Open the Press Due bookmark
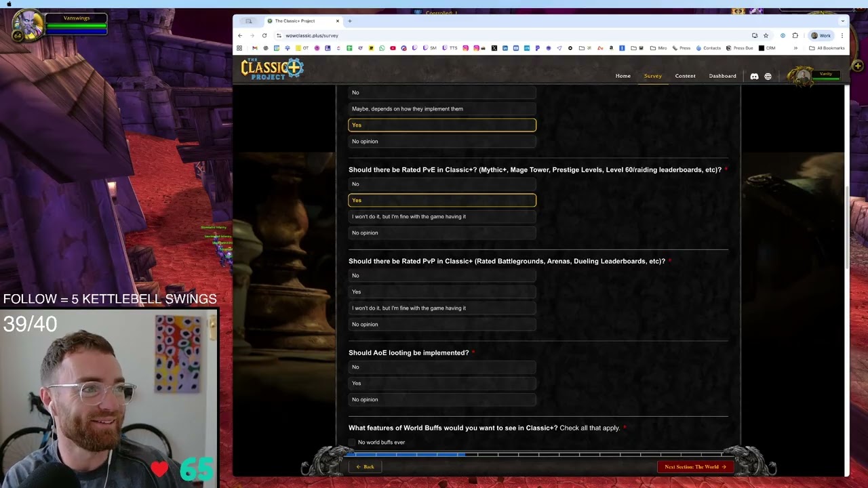Viewport: 868px width, 488px height. (739, 48)
